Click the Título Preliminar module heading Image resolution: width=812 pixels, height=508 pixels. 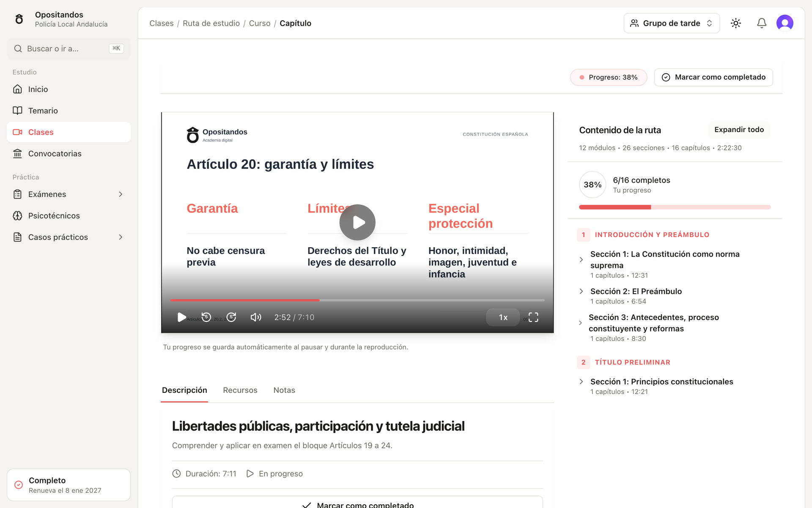click(x=632, y=362)
